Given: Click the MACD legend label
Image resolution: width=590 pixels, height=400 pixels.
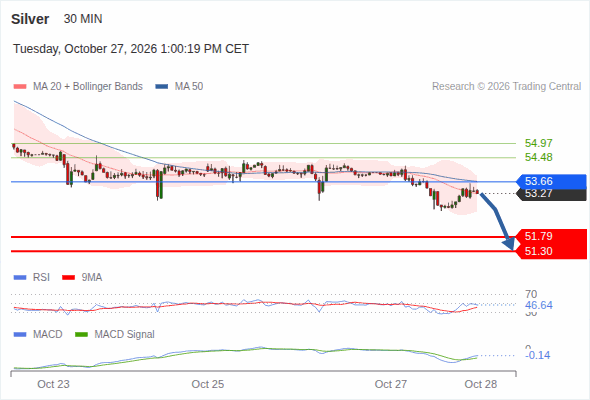Looking at the screenshot, I should click(x=47, y=334).
